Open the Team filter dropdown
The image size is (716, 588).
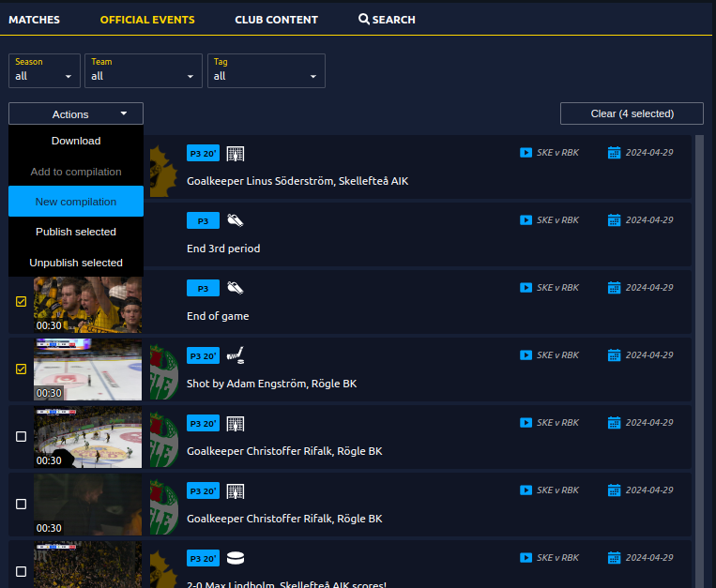point(144,70)
